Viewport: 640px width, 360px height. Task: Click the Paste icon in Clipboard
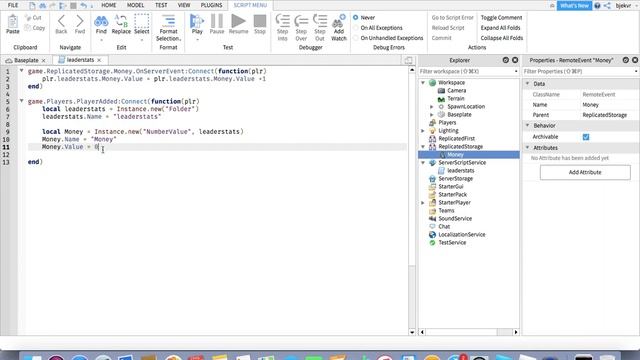coord(13,24)
